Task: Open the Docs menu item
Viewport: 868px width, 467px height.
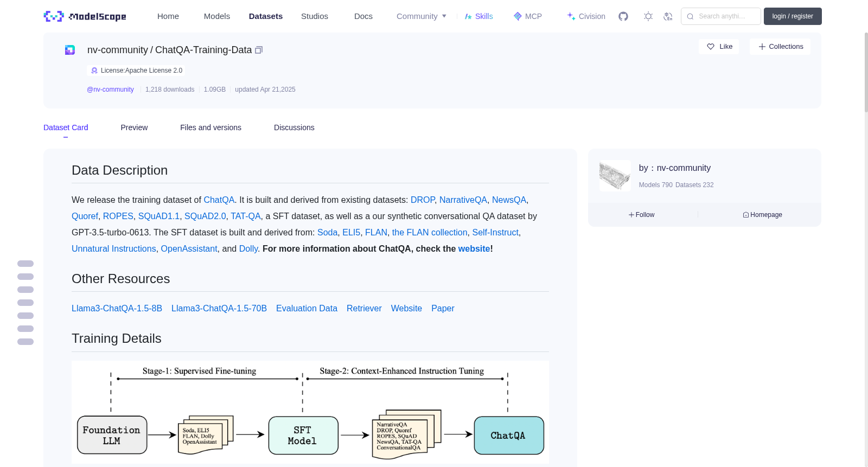Action: pyautogui.click(x=363, y=16)
